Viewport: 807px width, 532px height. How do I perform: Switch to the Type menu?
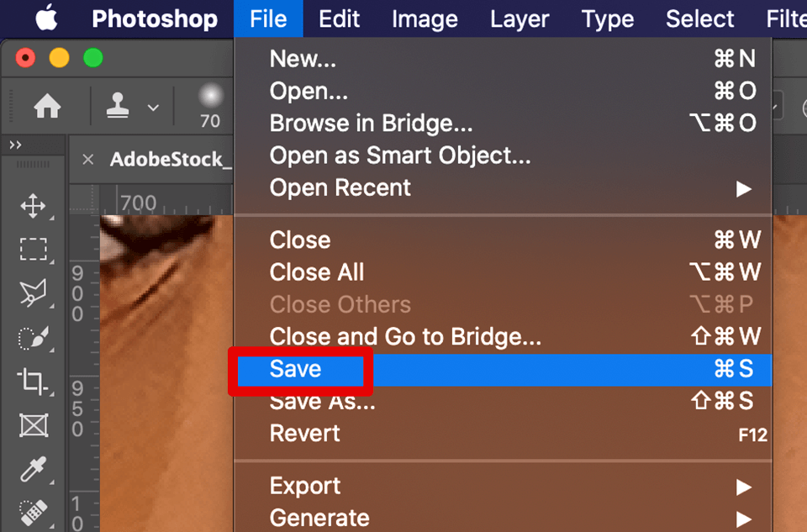tap(607, 18)
